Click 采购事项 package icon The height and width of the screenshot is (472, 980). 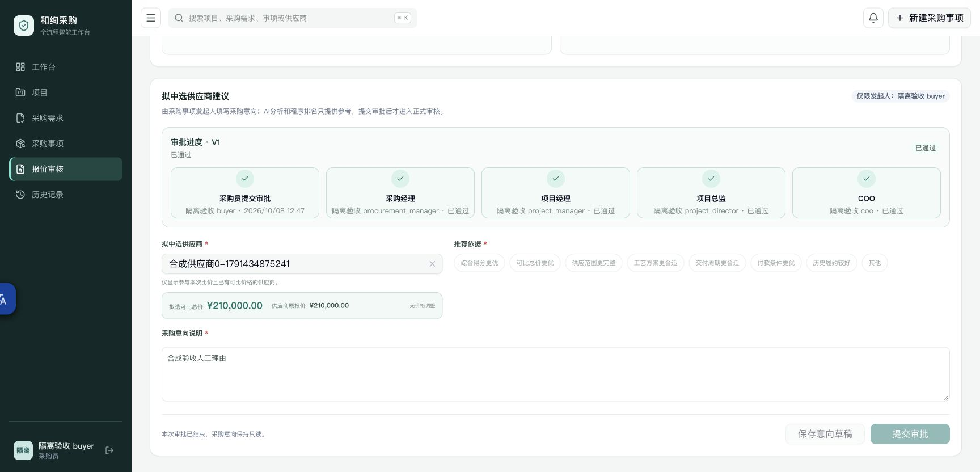point(20,144)
